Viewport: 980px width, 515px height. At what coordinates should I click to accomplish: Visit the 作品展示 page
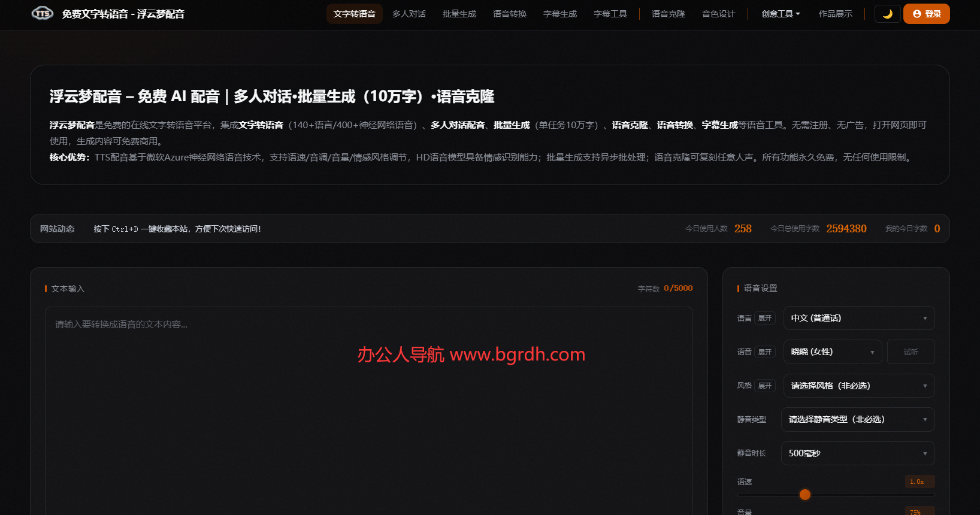click(836, 14)
